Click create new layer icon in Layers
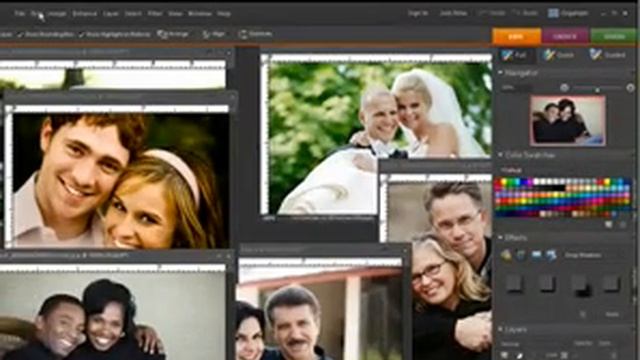 tap(505, 355)
